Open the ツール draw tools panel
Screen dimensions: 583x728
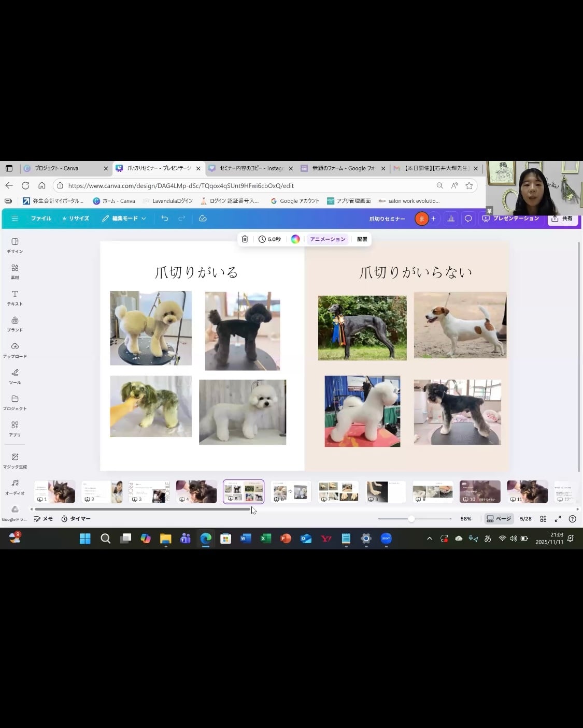15,376
